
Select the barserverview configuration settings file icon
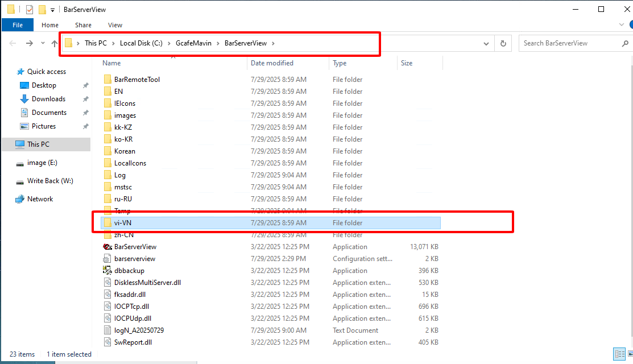pos(107,259)
